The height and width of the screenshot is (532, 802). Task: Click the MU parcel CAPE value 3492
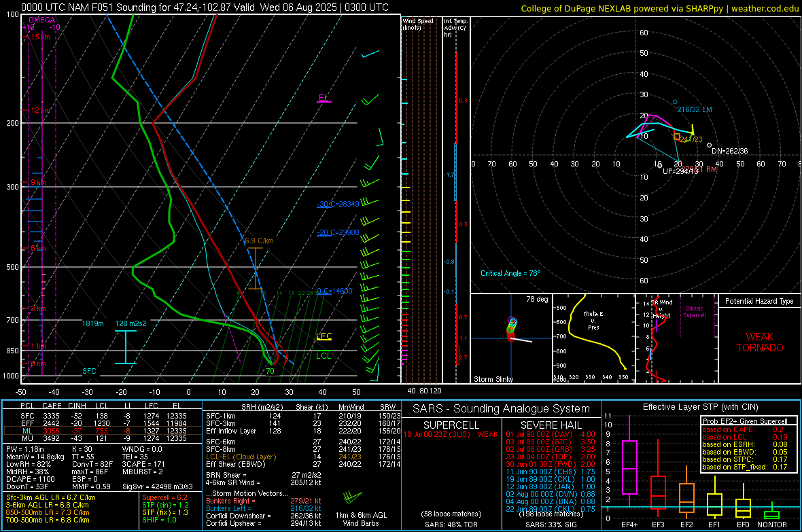[x=52, y=438]
